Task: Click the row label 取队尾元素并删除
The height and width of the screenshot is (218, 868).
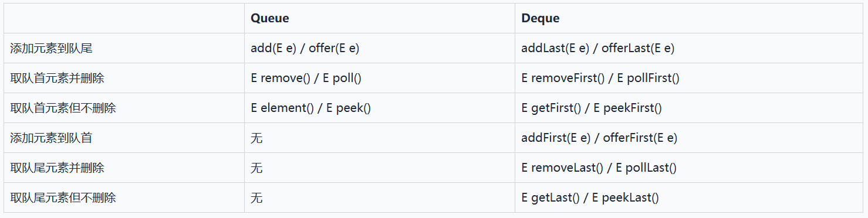Action: point(124,168)
